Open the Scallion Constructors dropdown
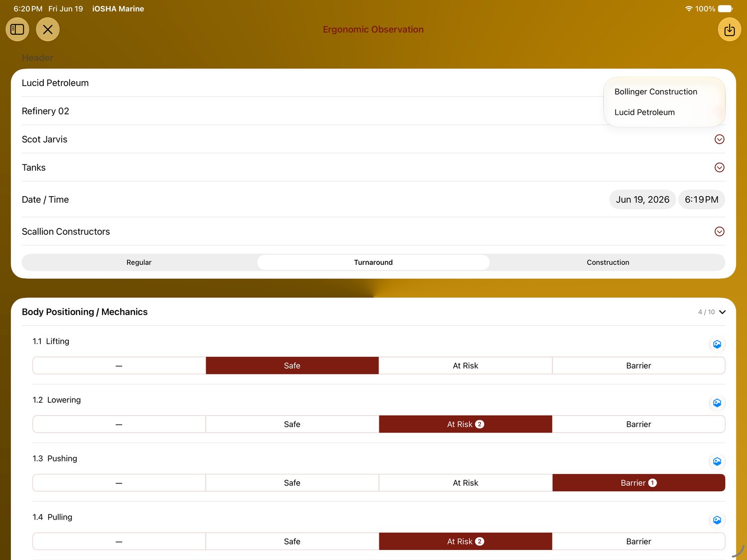Viewport: 747px width, 560px height. pyautogui.click(x=719, y=231)
